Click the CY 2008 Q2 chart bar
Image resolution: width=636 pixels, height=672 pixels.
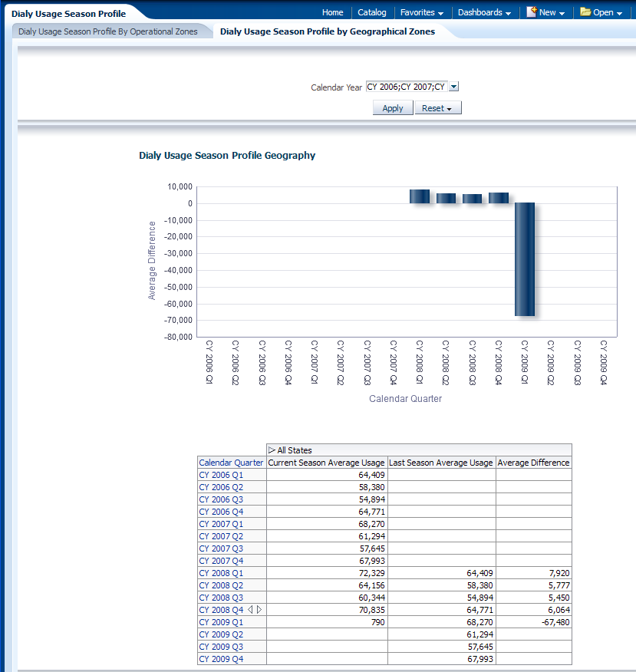click(x=446, y=198)
